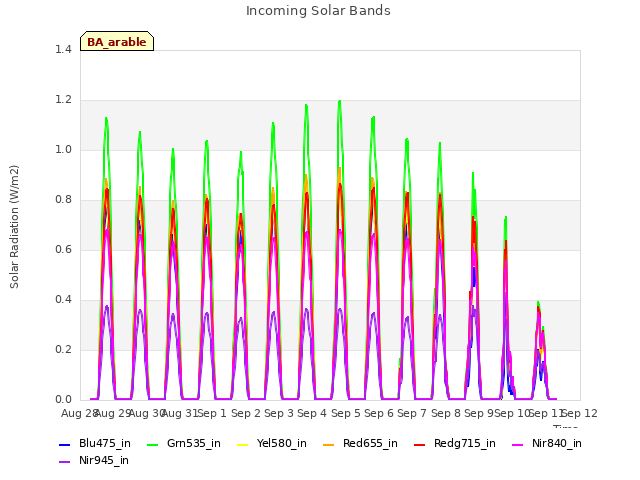Click the magenta Nir840_in legend swatch
640x480 pixels.
(518, 444)
